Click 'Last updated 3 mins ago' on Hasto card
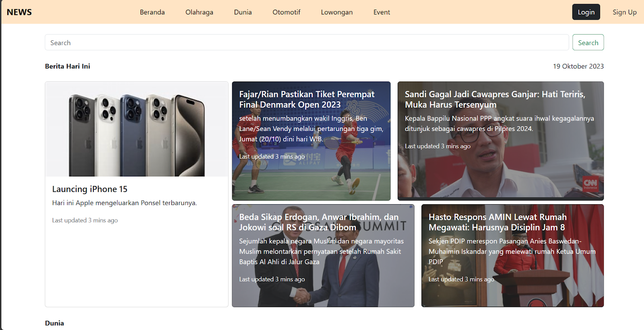 coord(461,279)
